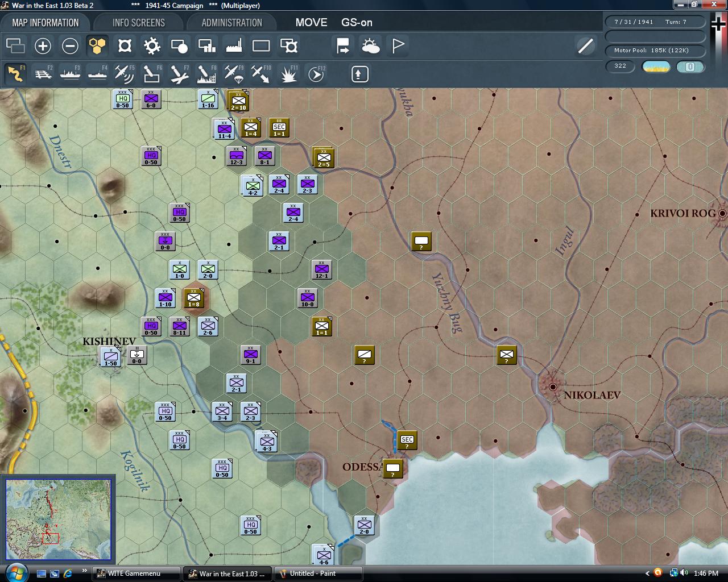Select the F5 air reconnaissance mode

tap(125, 74)
